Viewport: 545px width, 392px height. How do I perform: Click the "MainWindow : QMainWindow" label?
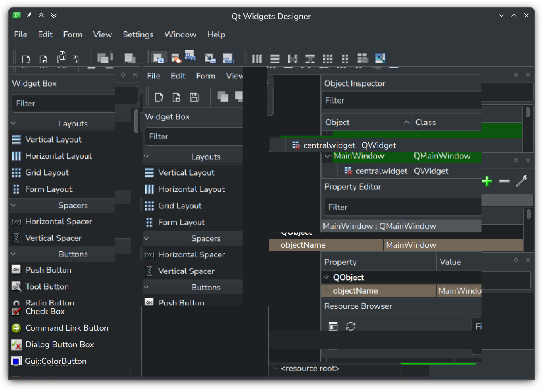379,226
